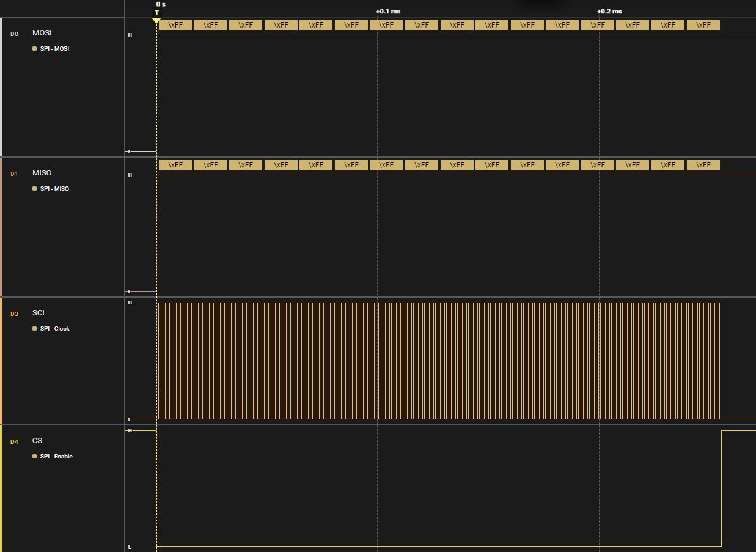Click the first \xFF bubble on the MISO row
The image size is (756, 552).
tap(175, 165)
